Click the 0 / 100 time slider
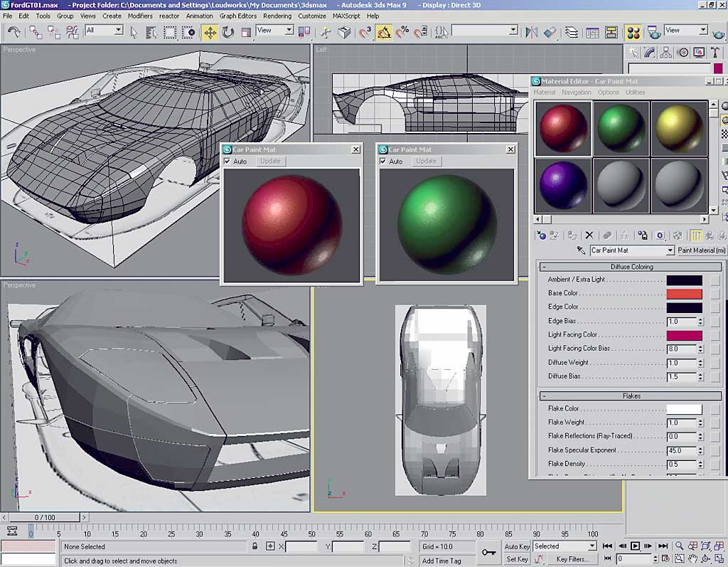Screen dimensions: 728x567 click(x=45, y=517)
